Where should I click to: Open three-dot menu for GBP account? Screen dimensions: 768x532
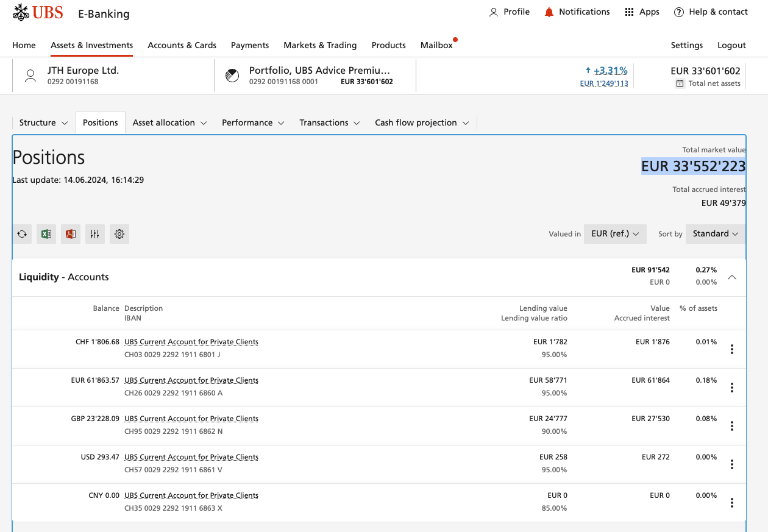point(731,426)
